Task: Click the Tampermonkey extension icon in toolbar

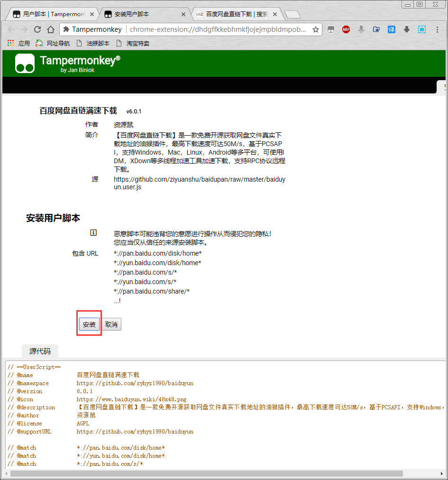Action: [331, 29]
